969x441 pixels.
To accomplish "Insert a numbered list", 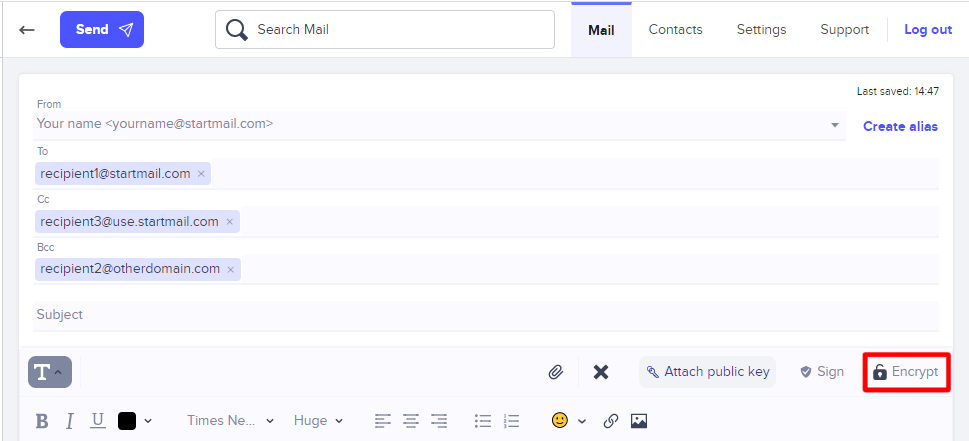I will (x=511, y=421).
